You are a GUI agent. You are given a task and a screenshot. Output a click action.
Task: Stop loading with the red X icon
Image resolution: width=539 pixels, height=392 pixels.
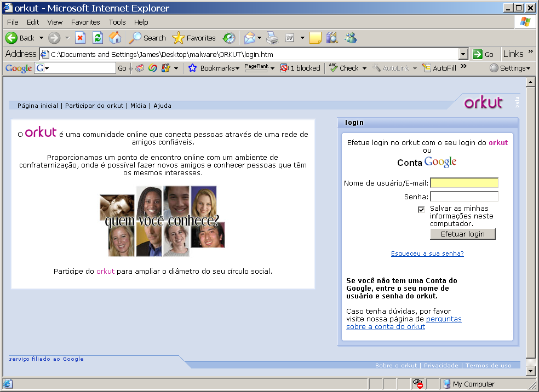pos(80,38)
